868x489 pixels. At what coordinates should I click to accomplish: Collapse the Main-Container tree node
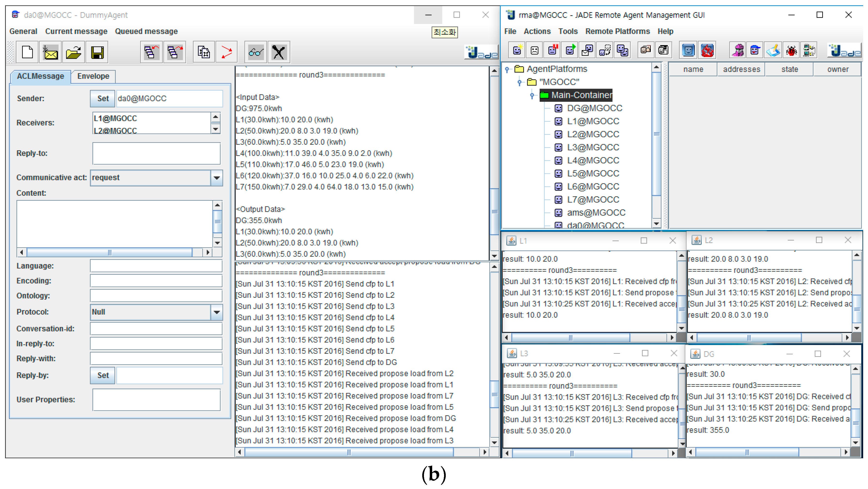click(x=532, y=96)
